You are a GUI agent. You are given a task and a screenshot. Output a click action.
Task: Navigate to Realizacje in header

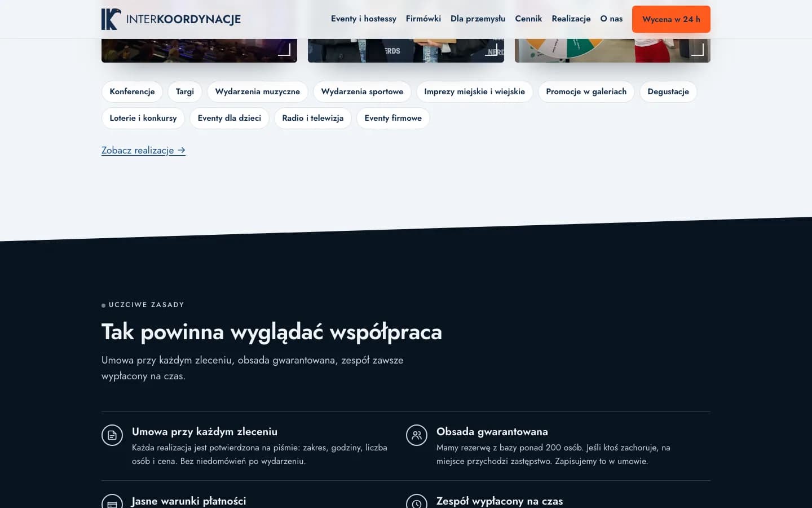point(571,19)
